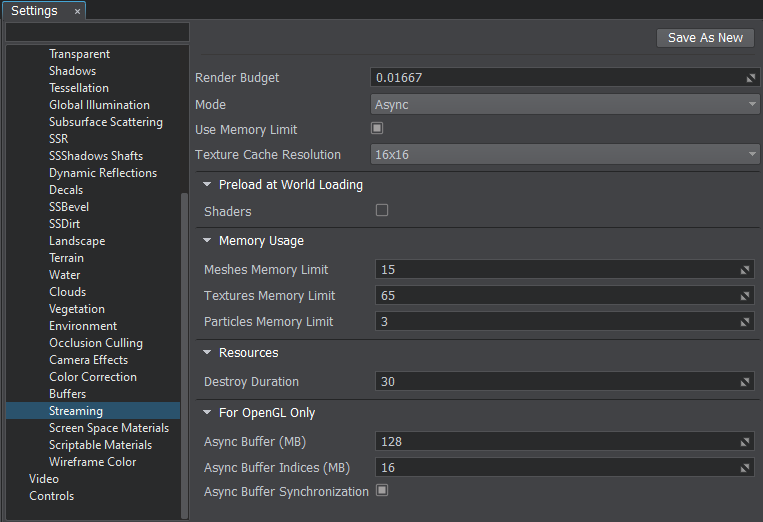763x522 pixels.
Task: Select Transparent in the settings tree
Action: (x=79, y=54)
